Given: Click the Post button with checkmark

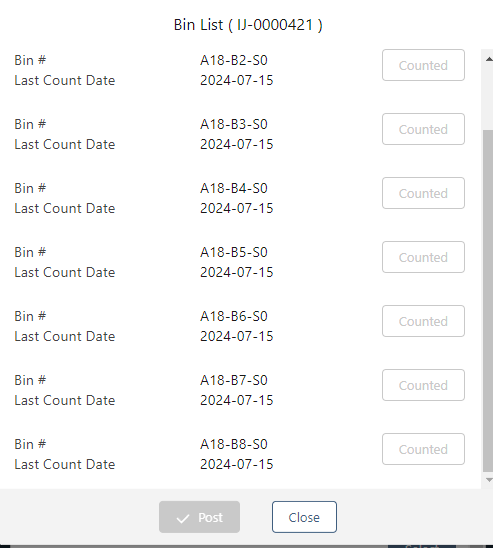Looking at the screenshot, I should tap(200, 517).
